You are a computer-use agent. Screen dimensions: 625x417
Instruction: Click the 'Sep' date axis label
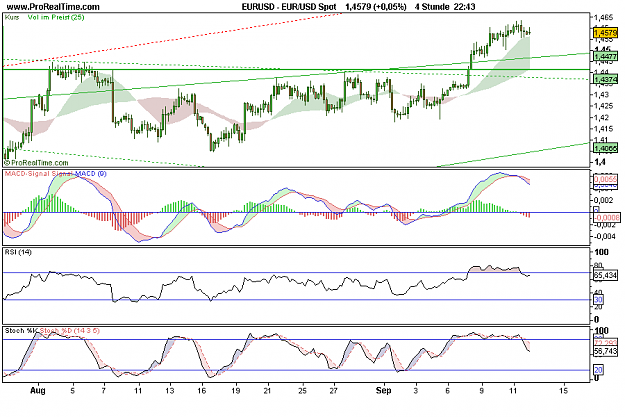[383, 390]
